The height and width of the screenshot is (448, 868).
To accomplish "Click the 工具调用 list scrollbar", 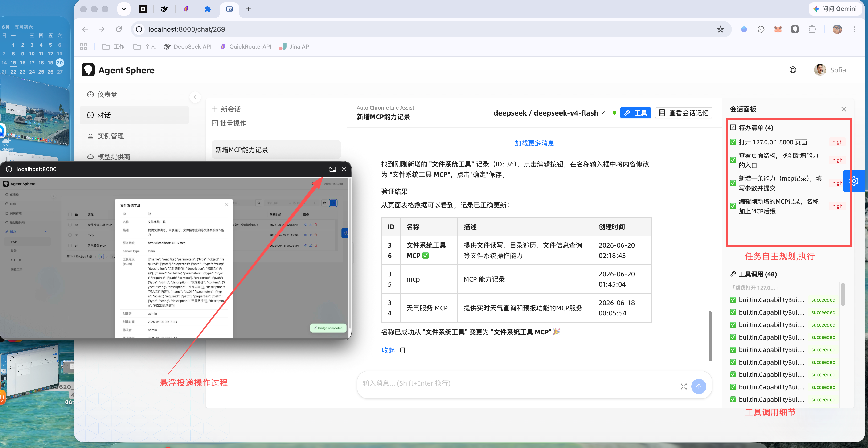I will tap(843, 294).
